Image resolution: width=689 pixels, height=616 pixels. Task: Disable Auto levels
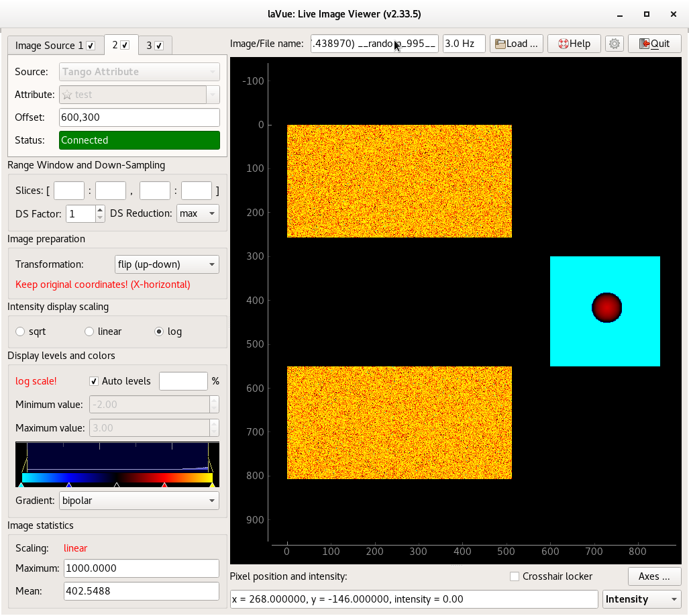[x=93, y=380]
